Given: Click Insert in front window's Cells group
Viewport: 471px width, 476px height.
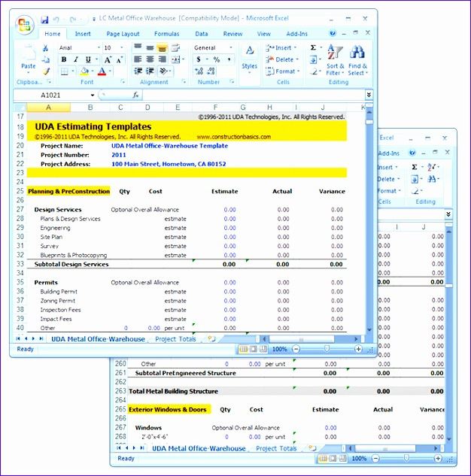Looking at the screenshot, I should pyautogui.click(x=281, y=47).
